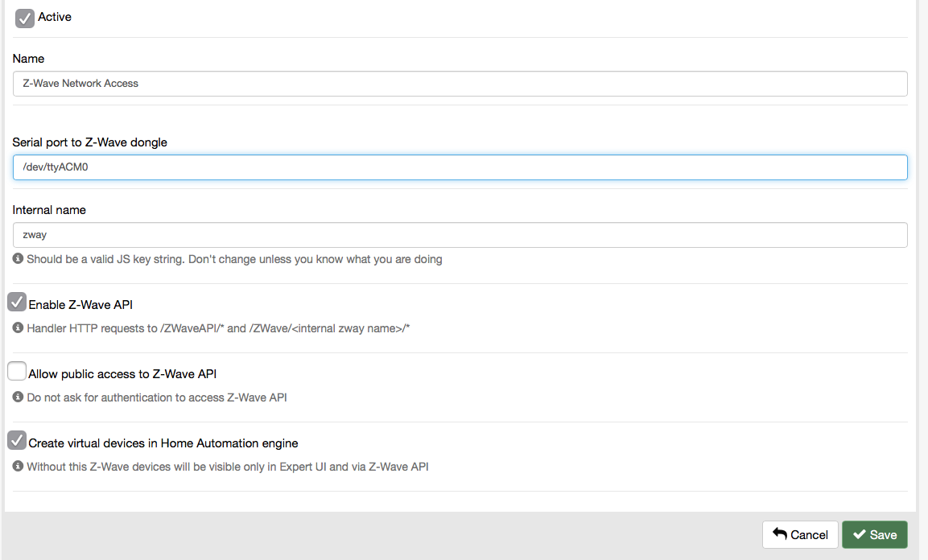Image resolution: width=928 pixels, height=560 pixels.
Task: Click info icon beside the JS key string hint
Action: [x=18, y=258]
